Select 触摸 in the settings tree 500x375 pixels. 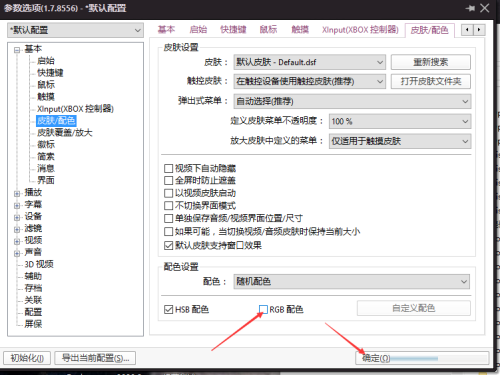click(x=46, y=97)
